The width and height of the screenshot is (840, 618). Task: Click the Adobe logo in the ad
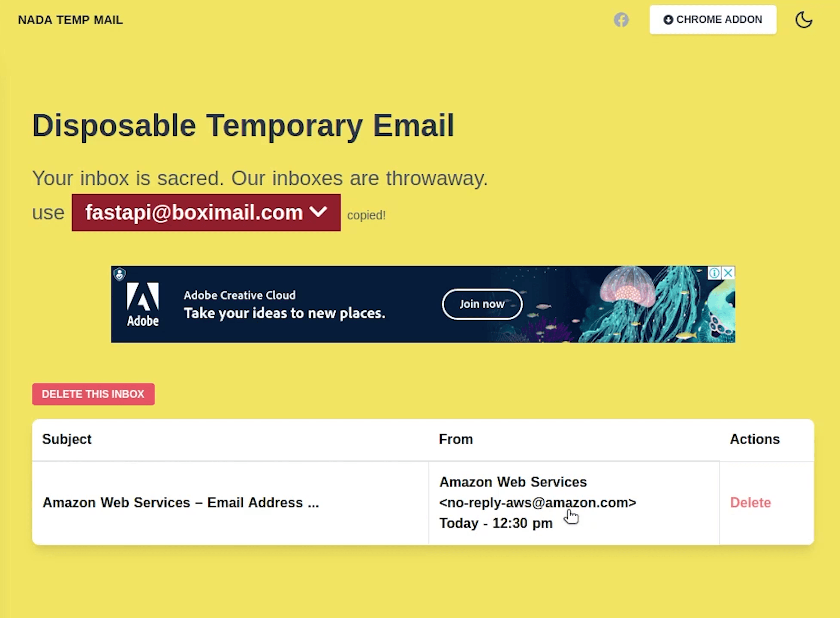tap(143, 304)
